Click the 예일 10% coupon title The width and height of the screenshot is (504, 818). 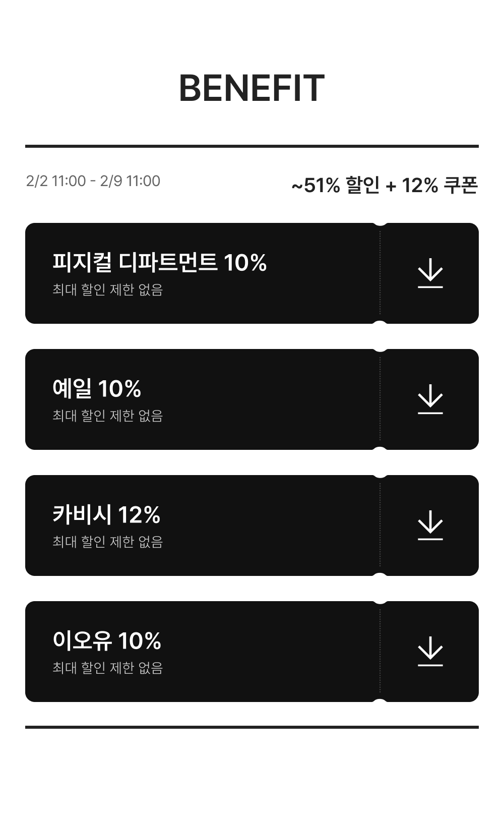97,388
